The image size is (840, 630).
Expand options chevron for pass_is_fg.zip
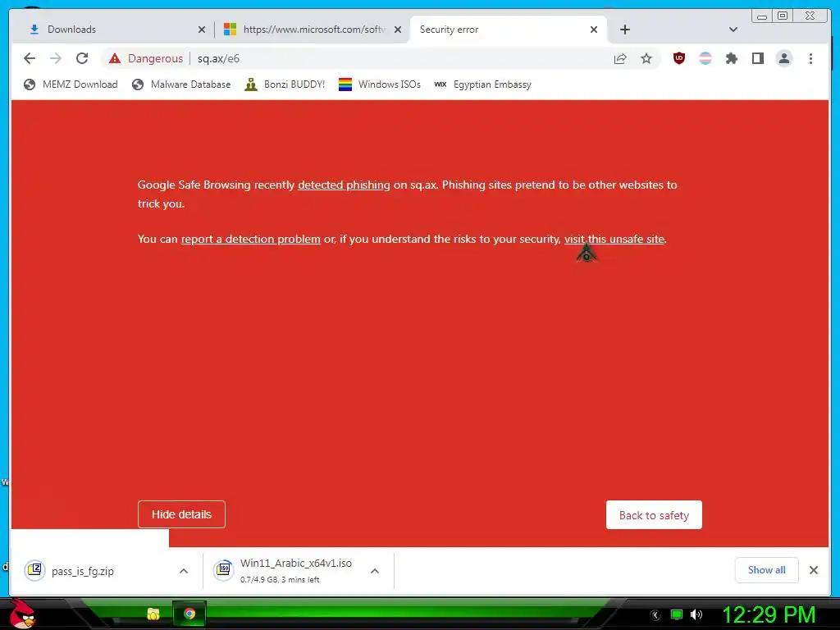tap(184, 571)
